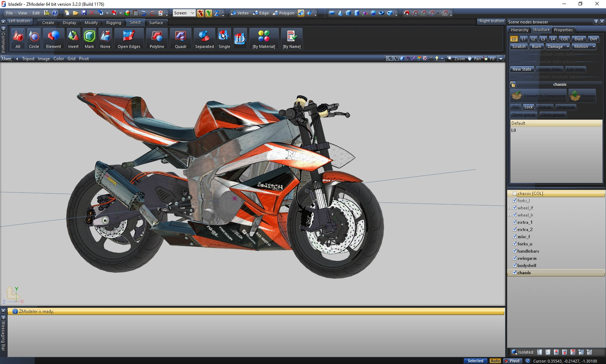The height and width of the screenshot is (364, 606).
Task: Select the Open Edges selection tool
Action: (x=129, y=39)
